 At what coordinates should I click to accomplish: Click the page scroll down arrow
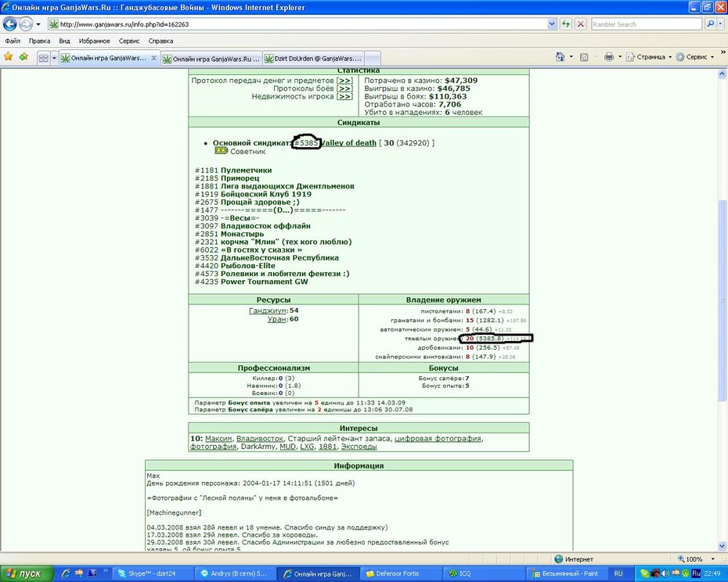pos(722,546)
